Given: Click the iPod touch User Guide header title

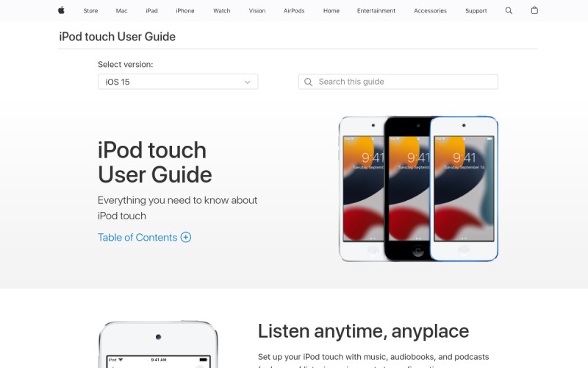Looking at the screenshot, I should pyautogui.click(x=118, y=36).
